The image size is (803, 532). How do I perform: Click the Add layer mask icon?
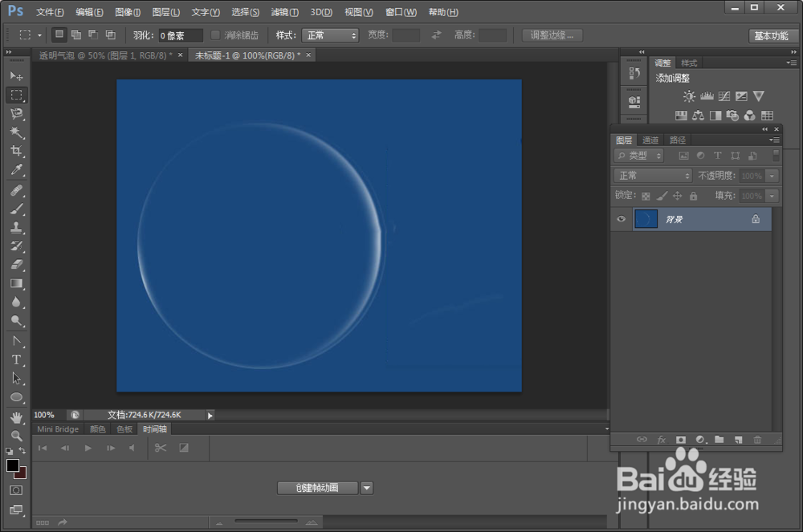click(681, 440)
